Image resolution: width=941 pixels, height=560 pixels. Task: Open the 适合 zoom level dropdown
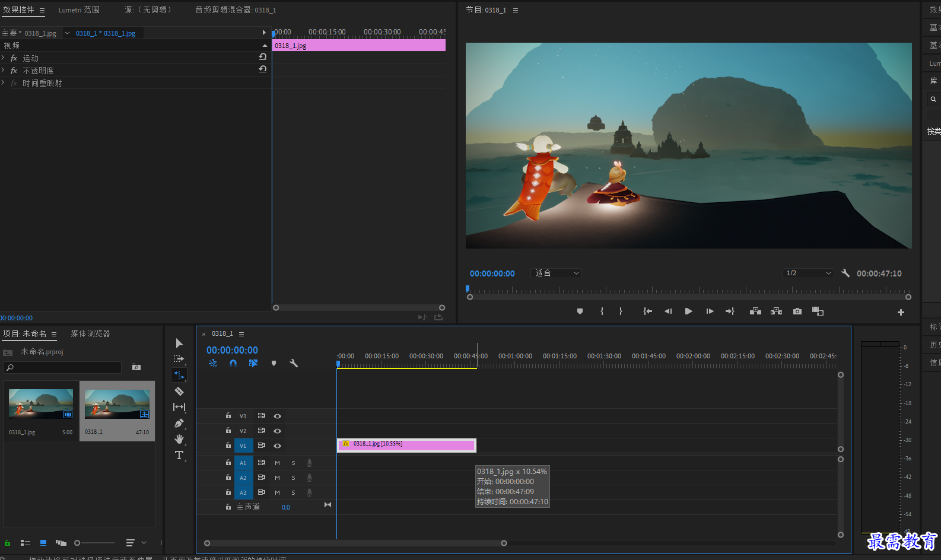[557, 273]
